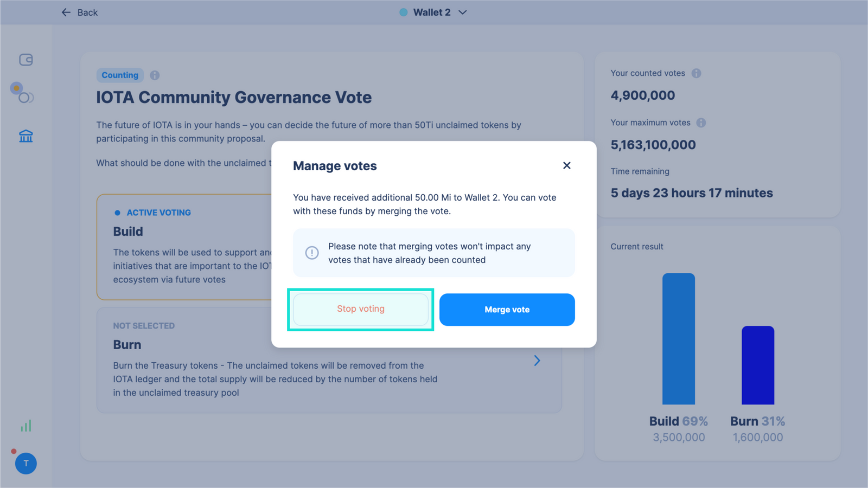Click info icon beside Your counted votes
This screenshot has height=488, width=868.
[696, 73]
